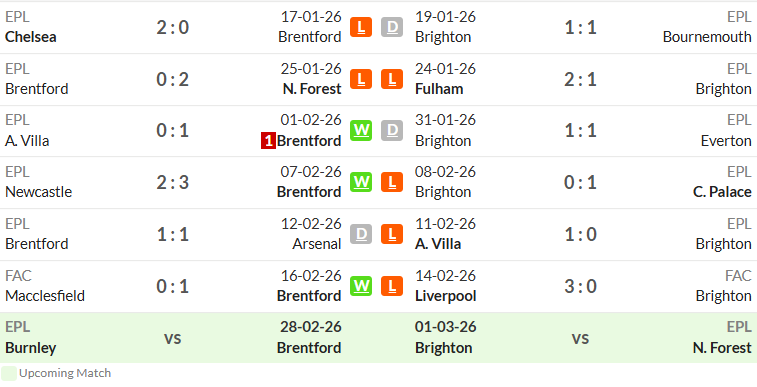Screen dimensions: 757x387
Task: Click the W badge for A. Villa vs Brentford
Action: 361,130
